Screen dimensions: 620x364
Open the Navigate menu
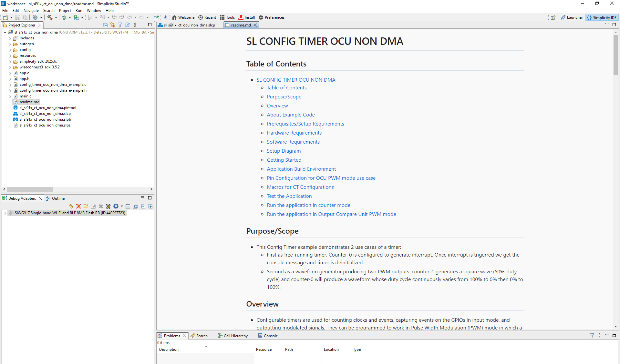[x=31, y=10]
